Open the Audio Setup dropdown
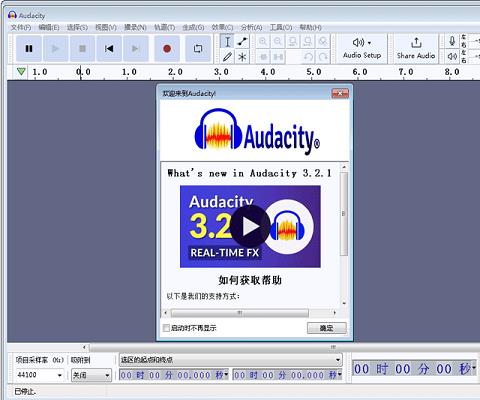The height and width of the screenshot is (400, 480). click(362, 49)
